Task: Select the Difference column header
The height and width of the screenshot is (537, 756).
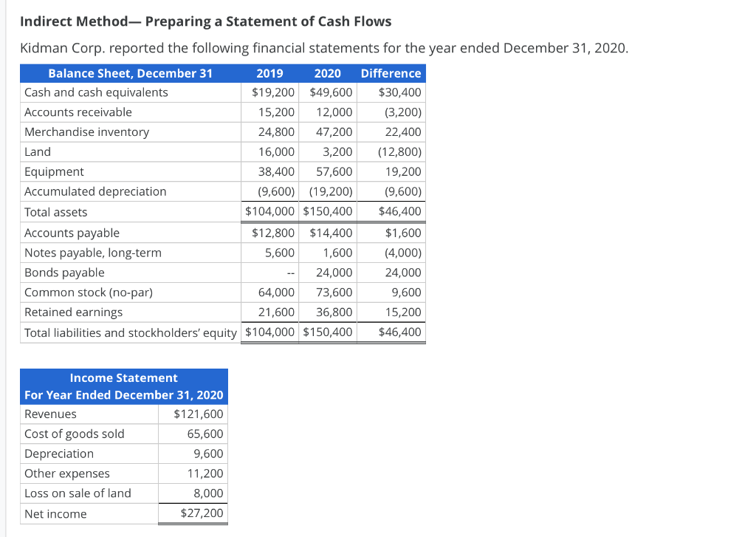Action: click(391, 73)
